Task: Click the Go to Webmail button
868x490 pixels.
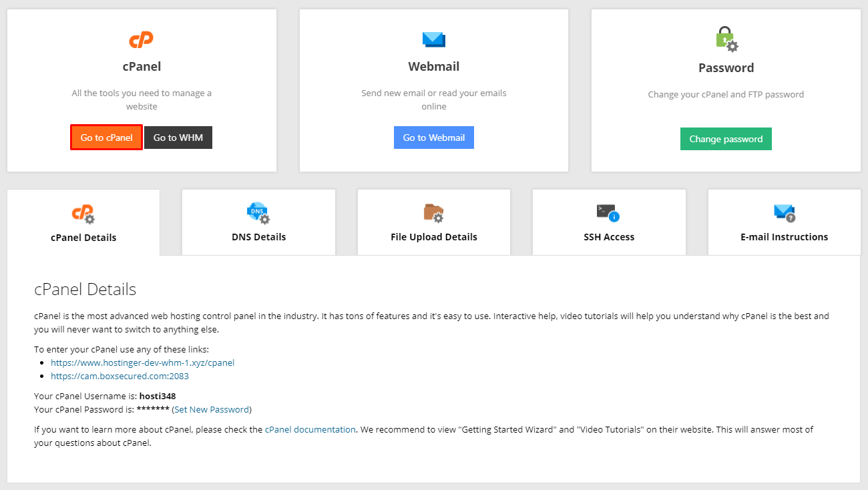Action: click(433, 138)
